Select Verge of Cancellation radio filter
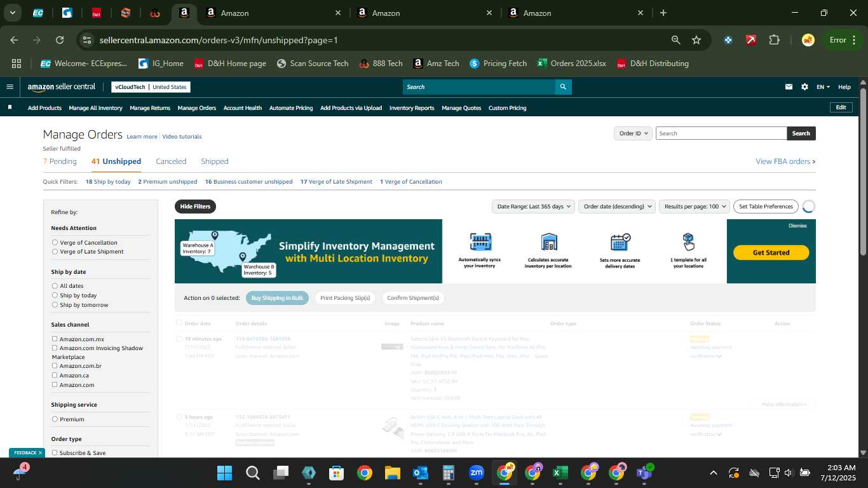Screen dimensions: 868x488 (55, 243)
